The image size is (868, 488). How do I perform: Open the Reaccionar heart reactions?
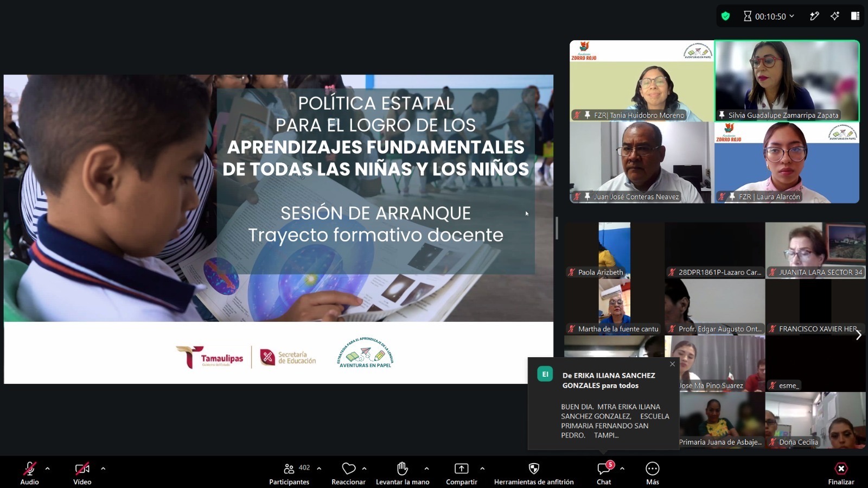pyautogui.click(x=349, y=473)
